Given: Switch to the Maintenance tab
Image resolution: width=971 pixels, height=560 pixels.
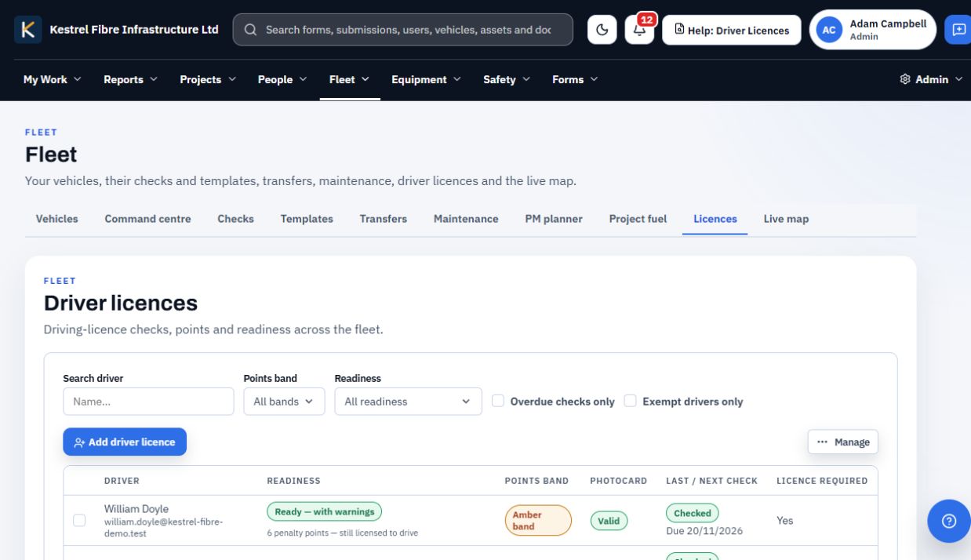Looking at the screenshot, I should tap(466, 219).
